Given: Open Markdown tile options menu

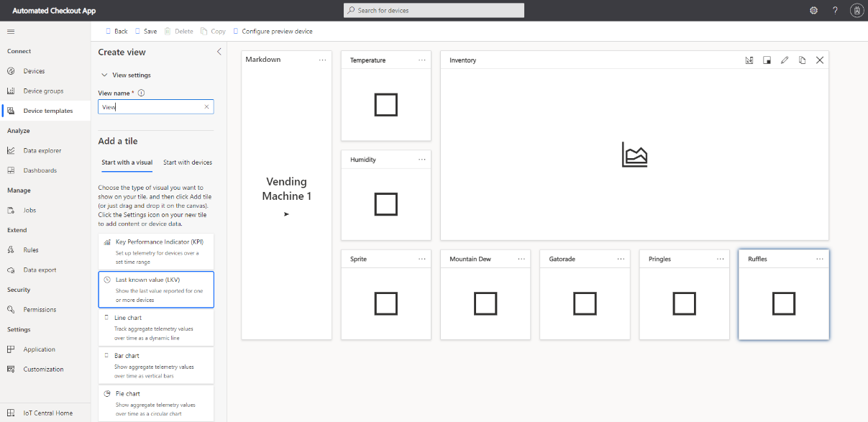Looking at the screenshot, I should [323, 60].
